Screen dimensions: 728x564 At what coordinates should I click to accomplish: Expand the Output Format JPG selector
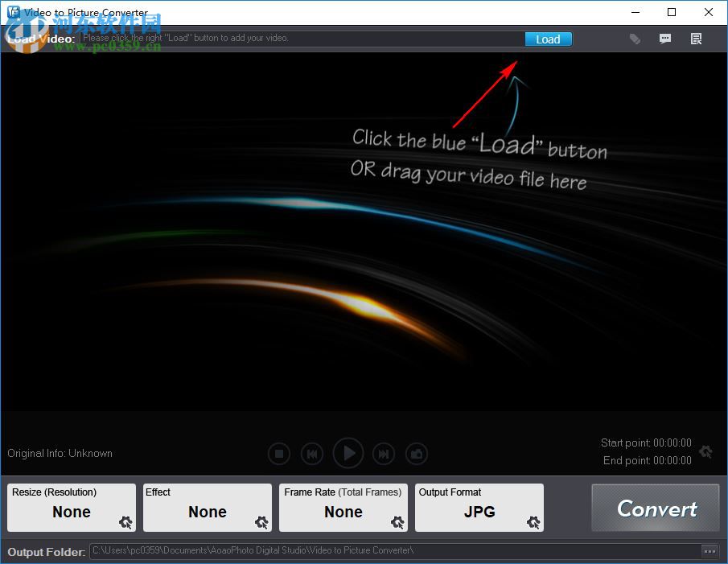tap(479, 512)
